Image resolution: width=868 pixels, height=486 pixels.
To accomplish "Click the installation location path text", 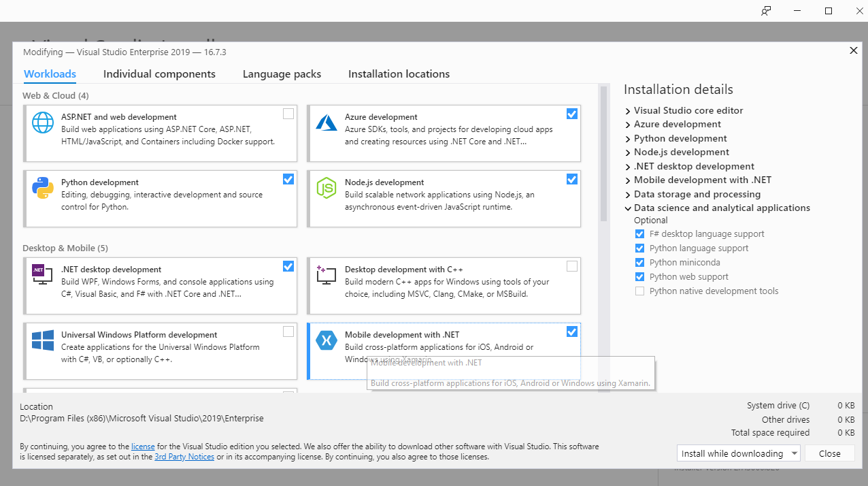I will pyautogui.click(x=141, y=419).
